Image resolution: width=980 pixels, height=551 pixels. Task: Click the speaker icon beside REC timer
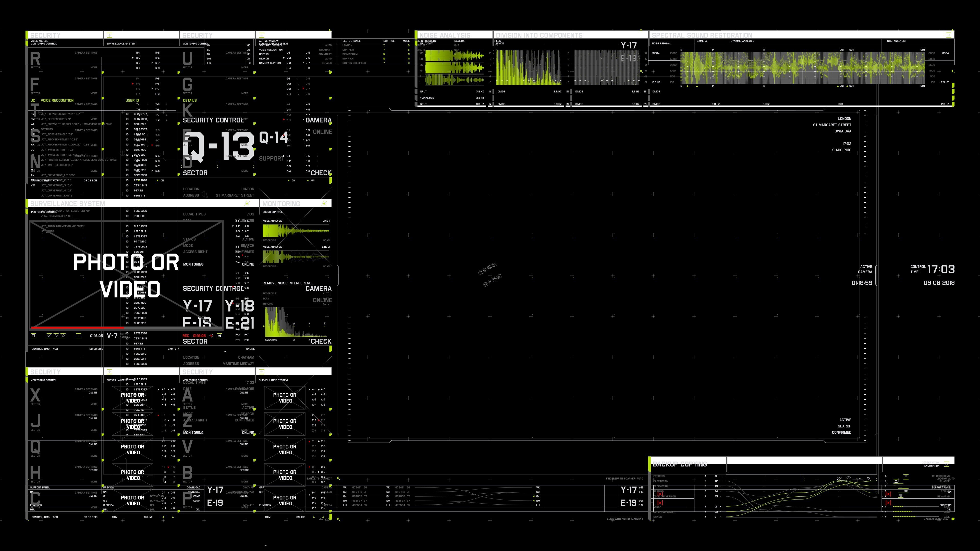[219, 336]
